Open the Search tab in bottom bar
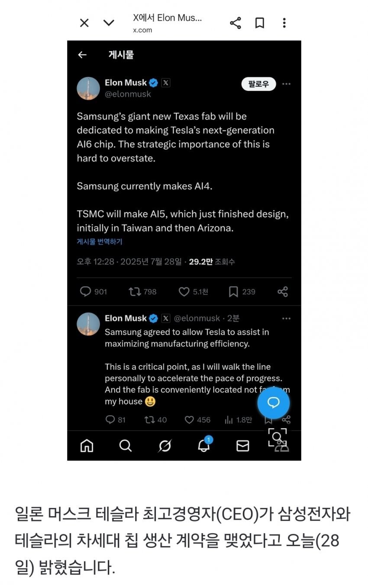This screenshot has width=368, height=588. tap(126, 446)
